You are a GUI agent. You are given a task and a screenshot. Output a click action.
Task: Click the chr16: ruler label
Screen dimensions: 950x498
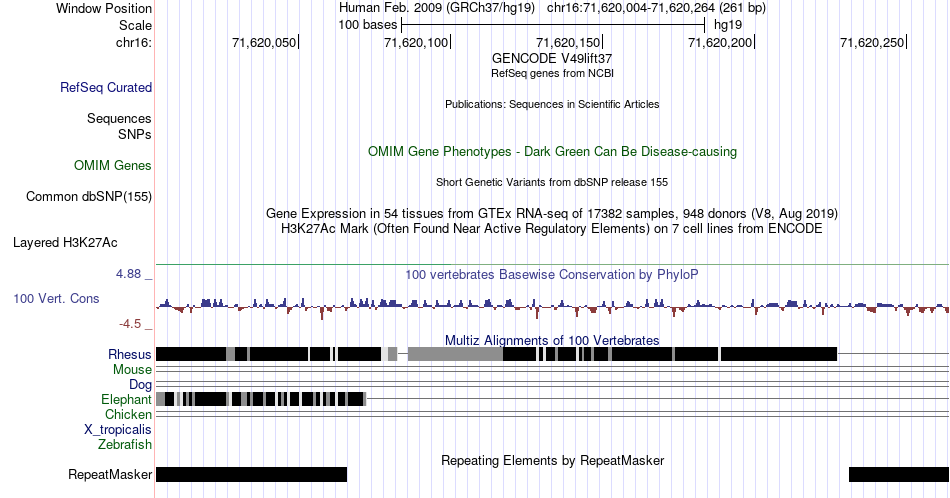point(133,42)
